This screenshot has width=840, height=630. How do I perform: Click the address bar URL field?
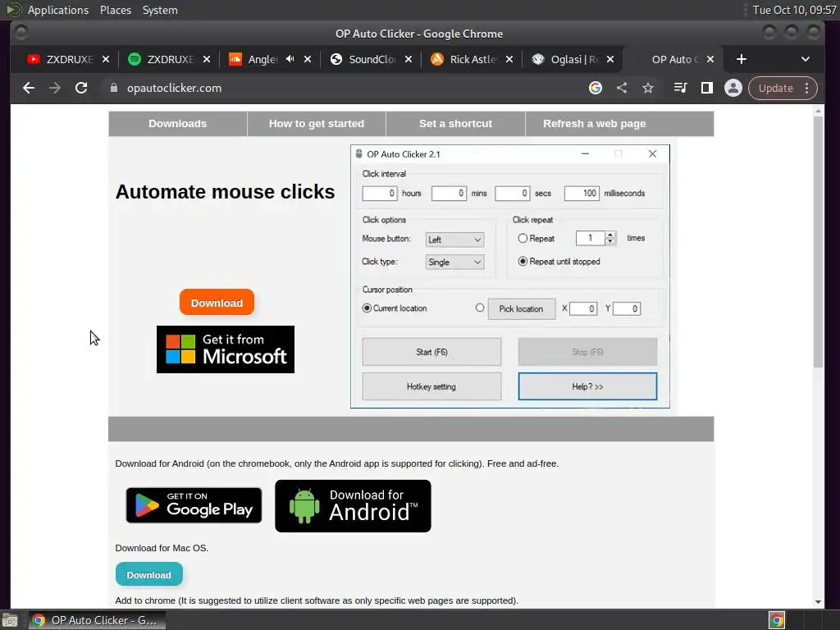343,88
